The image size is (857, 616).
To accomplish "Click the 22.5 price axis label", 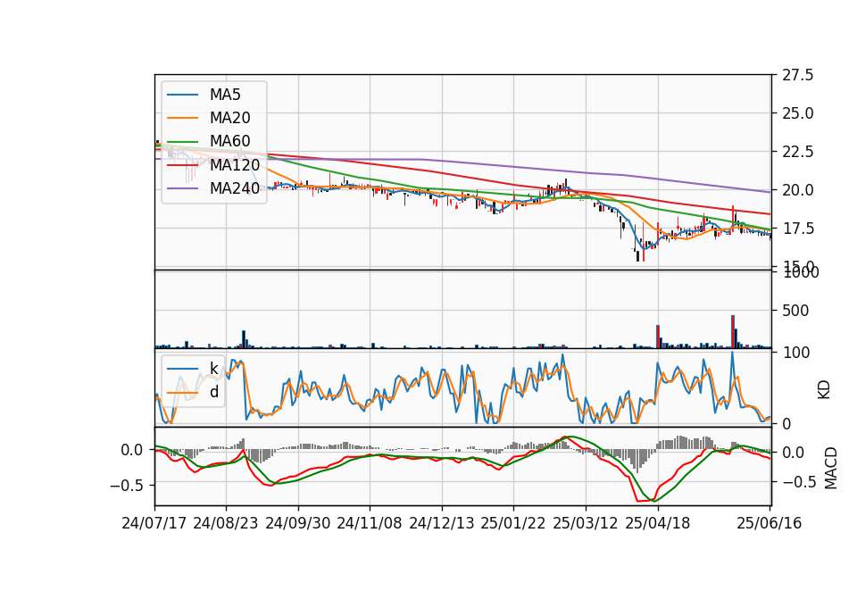I will point(798,152).
